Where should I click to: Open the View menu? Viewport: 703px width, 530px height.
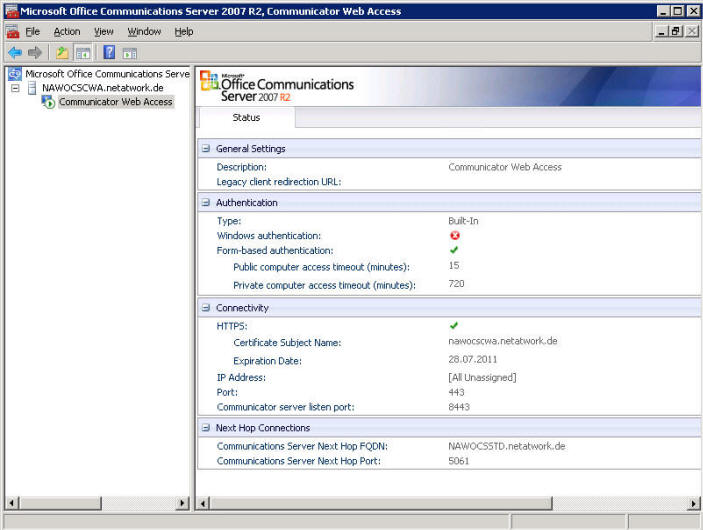[x=104, y=32]
